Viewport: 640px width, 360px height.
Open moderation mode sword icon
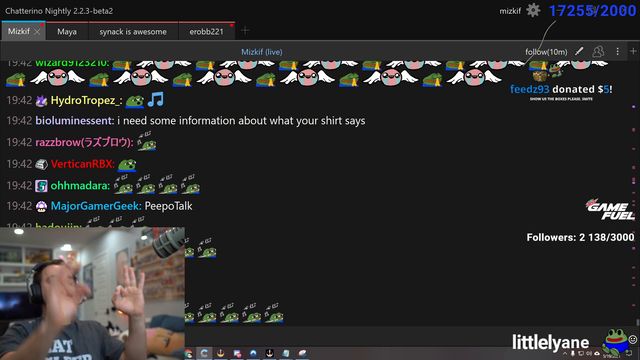579,51
